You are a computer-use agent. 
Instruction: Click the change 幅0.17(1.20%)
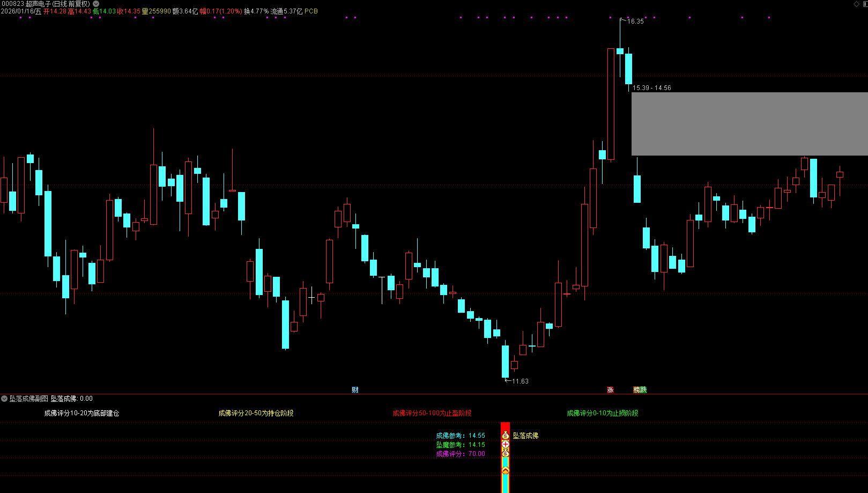coord(221,11)
